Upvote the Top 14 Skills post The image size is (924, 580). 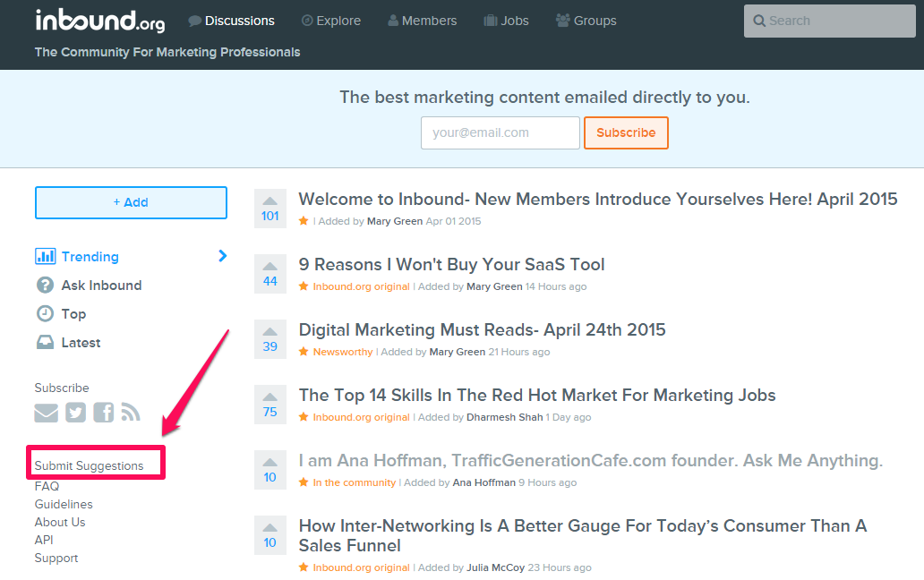tap(269, 397)
